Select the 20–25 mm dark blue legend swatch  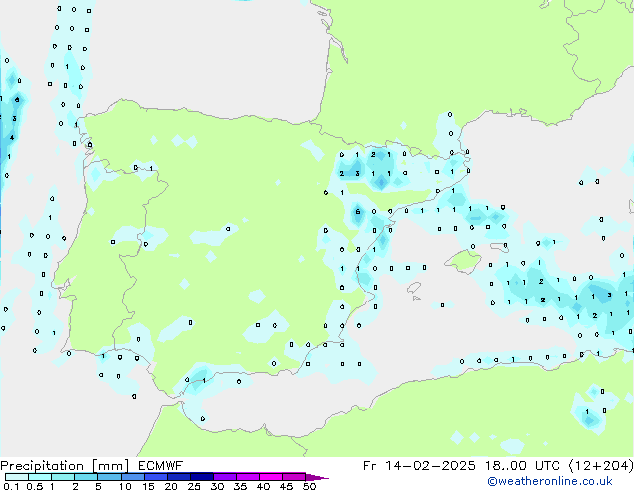tap(179, 477)
